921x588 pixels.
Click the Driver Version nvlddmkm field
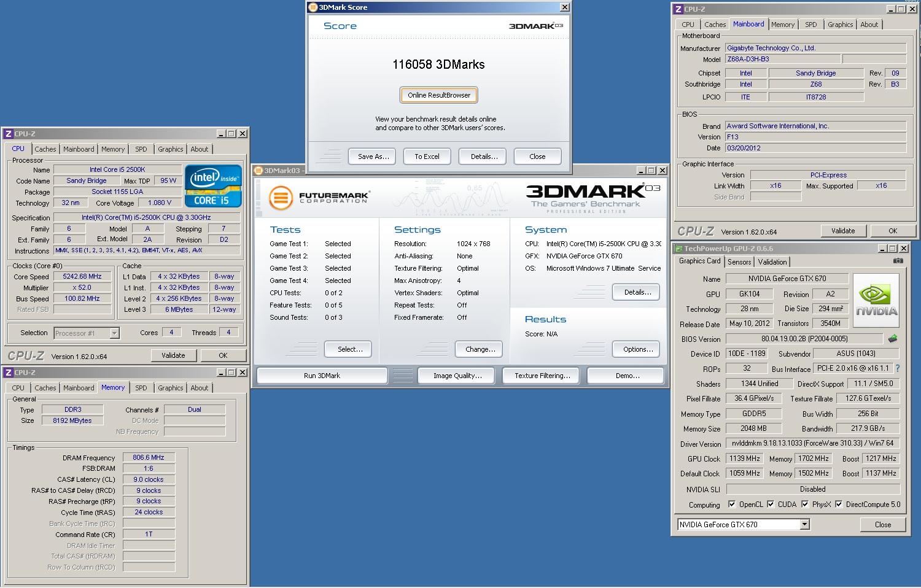tap(813, 444)
